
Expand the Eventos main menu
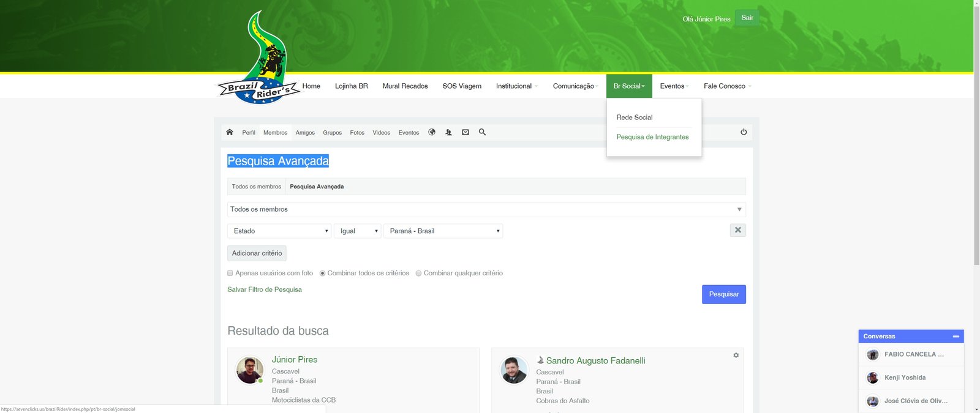point(674,86)
